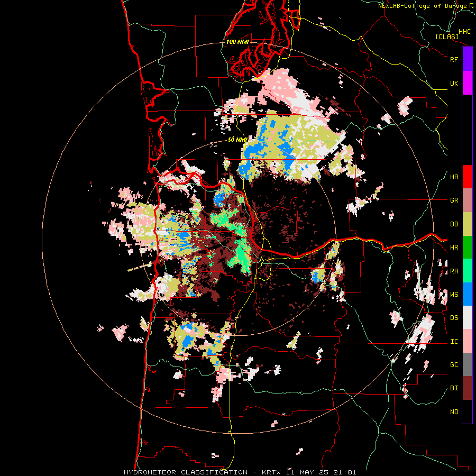Click the BI brown legend swatch

point(467,388)
